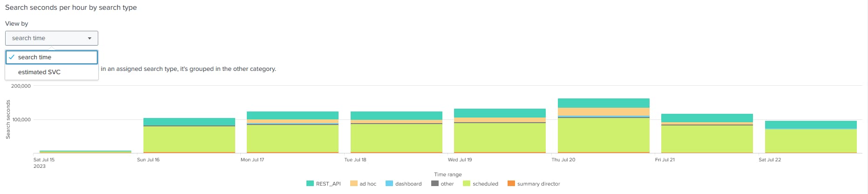Click the REST_API legend color swatch

point(310,184)
